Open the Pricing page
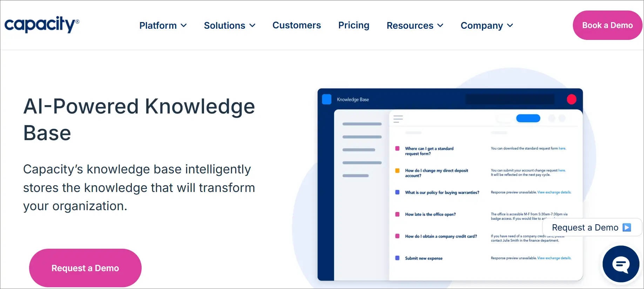The image size is (644, 289). point(354,26)
